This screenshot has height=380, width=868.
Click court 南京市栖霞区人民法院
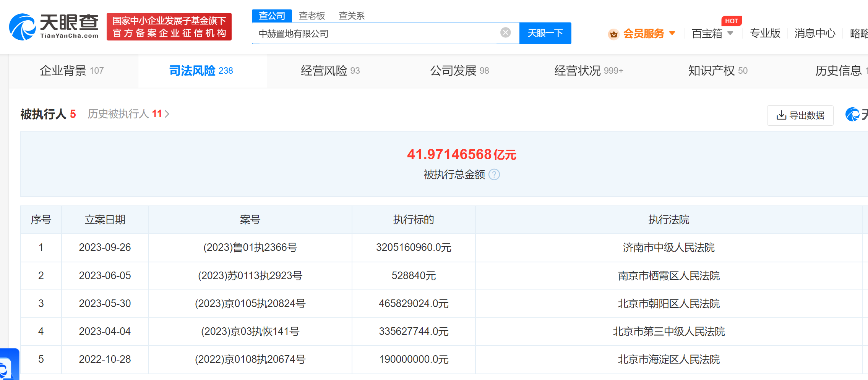tap(668, 275)
